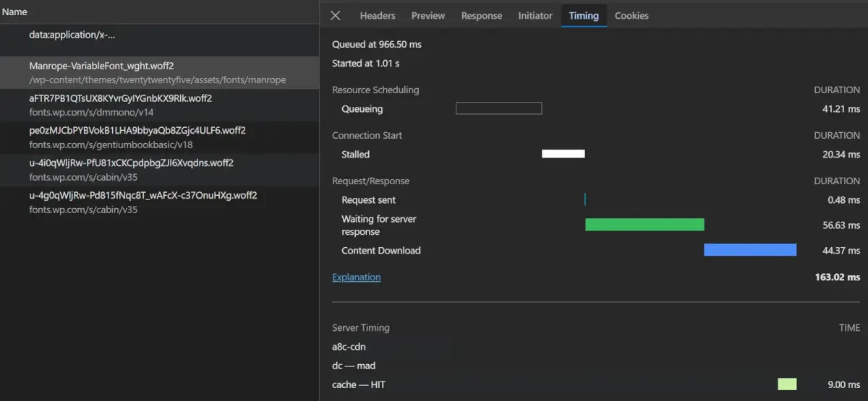Switch to the Cookies tab
868x401 pixels.
[631, 16]
